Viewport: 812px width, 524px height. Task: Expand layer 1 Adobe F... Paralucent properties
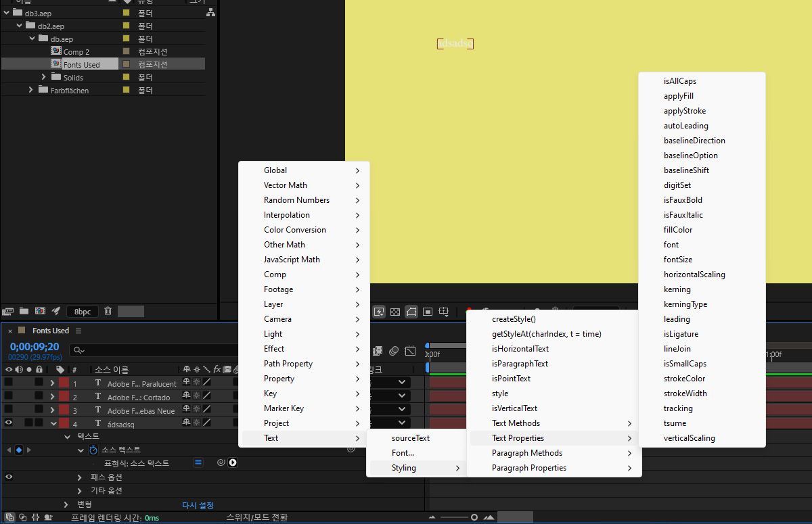[x=53, y=383]
